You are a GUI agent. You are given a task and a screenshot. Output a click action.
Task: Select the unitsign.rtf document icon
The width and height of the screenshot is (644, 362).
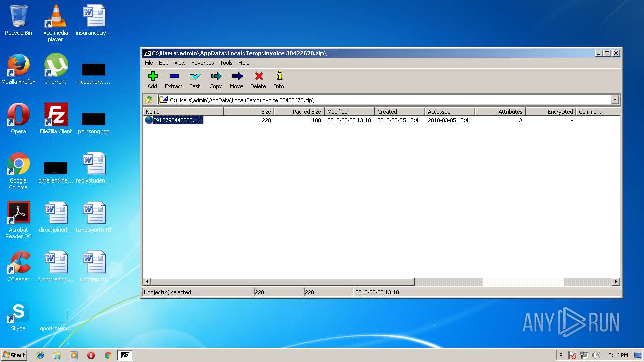(94, 266)
